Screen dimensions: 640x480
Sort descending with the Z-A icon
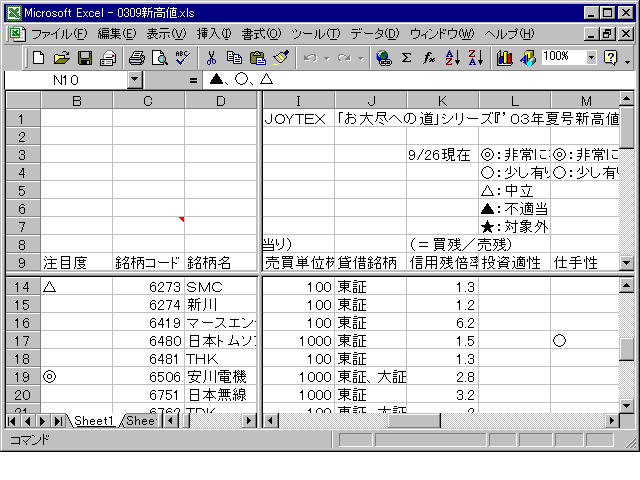click(x=476, y=58)
